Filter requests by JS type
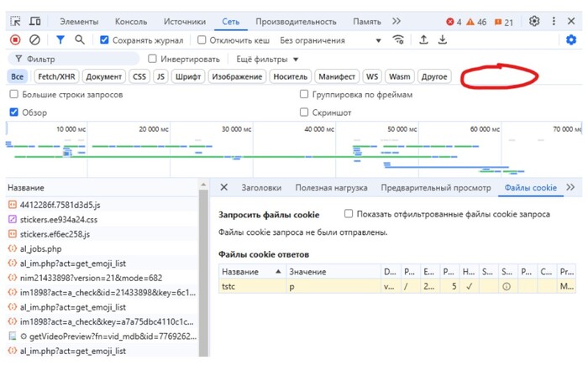This screenshot has height=365, width=588. (160, 76)
